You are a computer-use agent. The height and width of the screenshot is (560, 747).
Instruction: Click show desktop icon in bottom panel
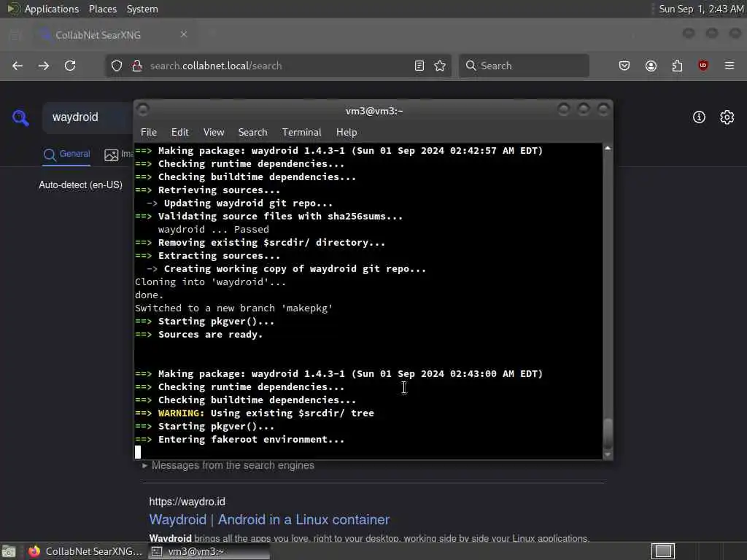(9, 551)
